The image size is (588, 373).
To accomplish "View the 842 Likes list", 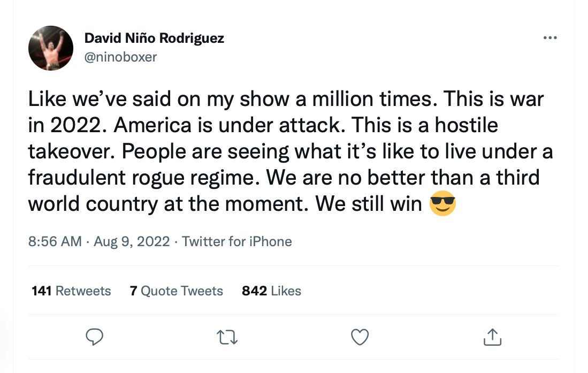I will click(271, 291).
